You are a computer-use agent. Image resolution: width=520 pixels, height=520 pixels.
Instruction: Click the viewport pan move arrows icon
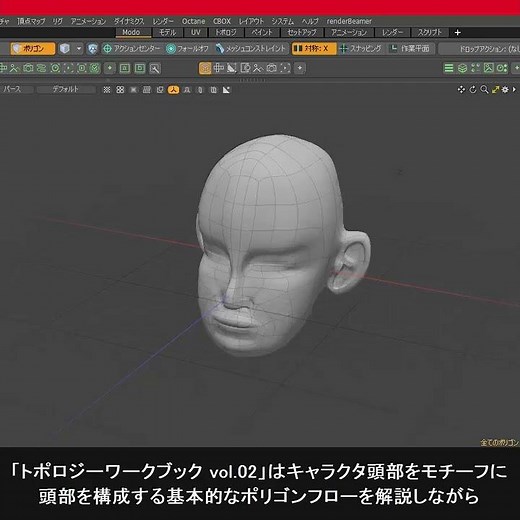coord(461,89)
